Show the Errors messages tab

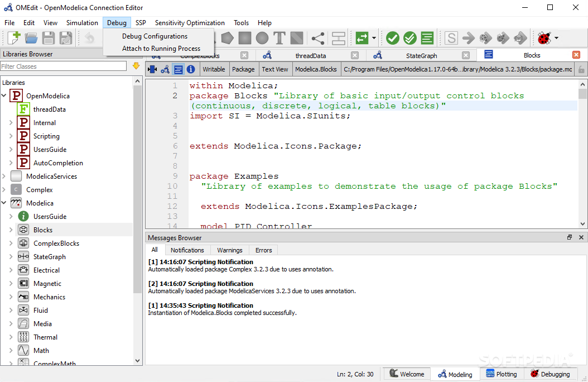264,250
